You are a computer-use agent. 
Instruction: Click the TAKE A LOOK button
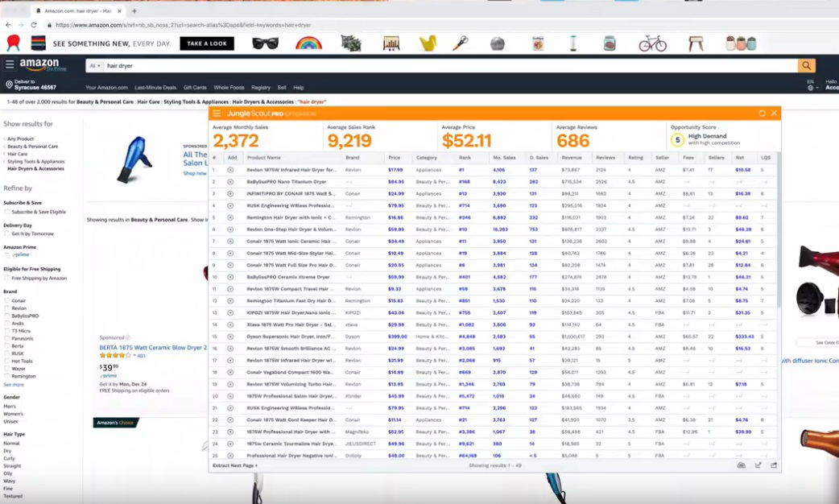coord(207,43)
